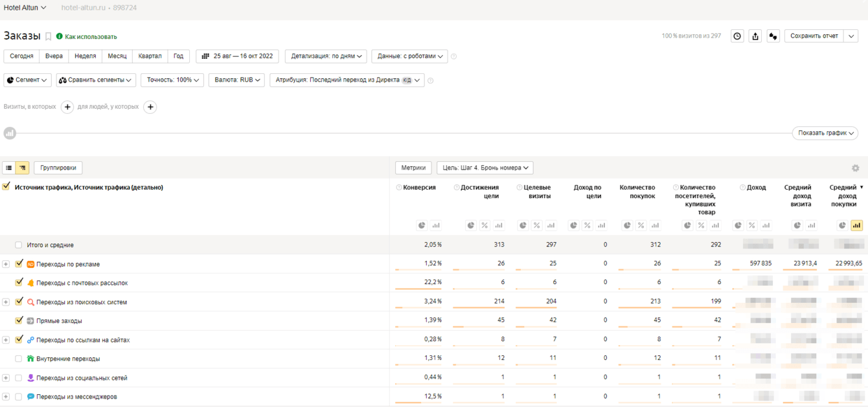Open Атрибуция attribution model dropdown
The height and width of the screenshot is (411, 868).
pos(347,80)
